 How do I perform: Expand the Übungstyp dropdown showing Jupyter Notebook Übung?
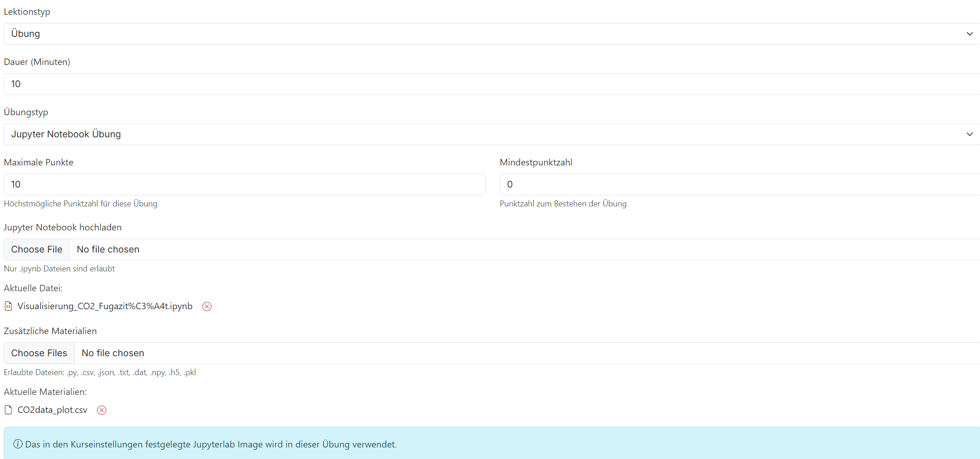click(x=488, y=135)
